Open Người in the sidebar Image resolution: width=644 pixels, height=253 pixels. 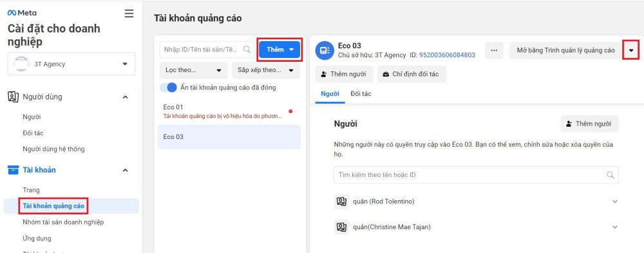point(32,117)
